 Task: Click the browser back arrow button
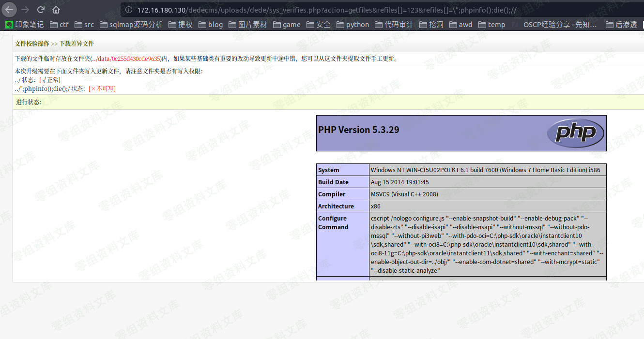[x=10, y=10]
